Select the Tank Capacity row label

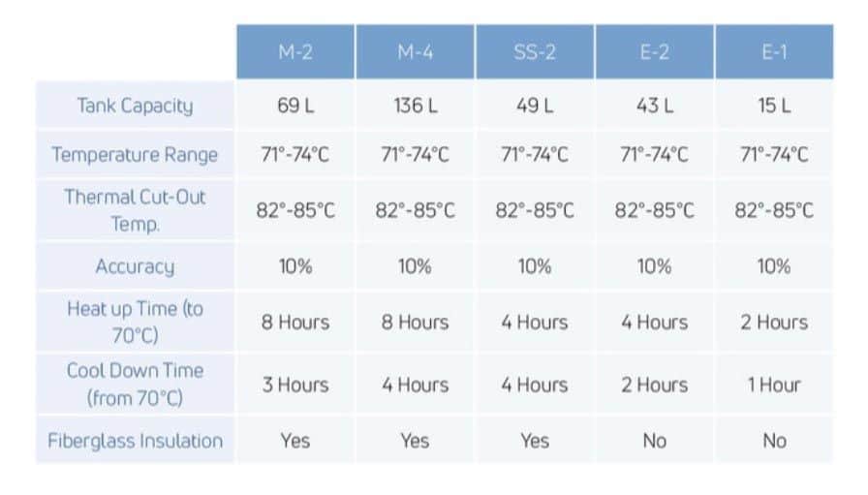click(135, 106)
